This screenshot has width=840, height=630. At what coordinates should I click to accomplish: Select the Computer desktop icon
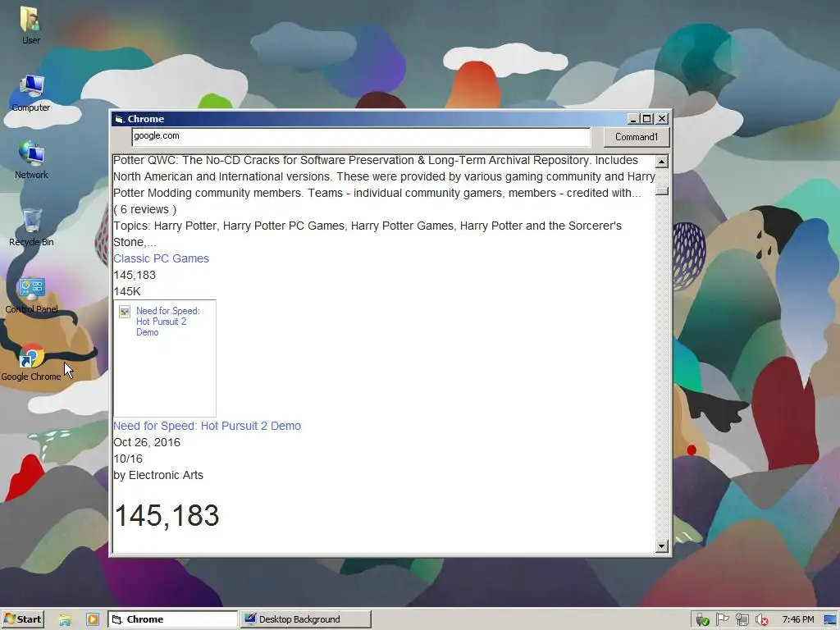[30, 93]
